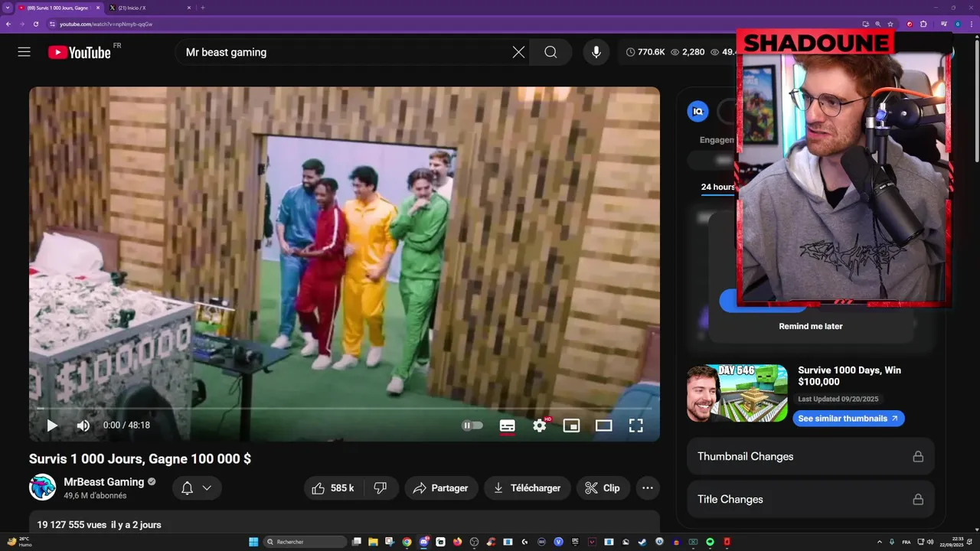980x551 pixels.
Task: Click the Thumbnail Changes lock icon
Action: [918, 456]
